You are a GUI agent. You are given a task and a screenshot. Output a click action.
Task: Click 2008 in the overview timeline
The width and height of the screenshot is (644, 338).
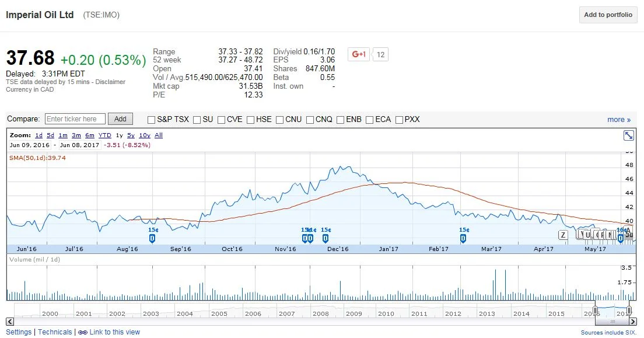pyautogui.click(x=320, y=313)
